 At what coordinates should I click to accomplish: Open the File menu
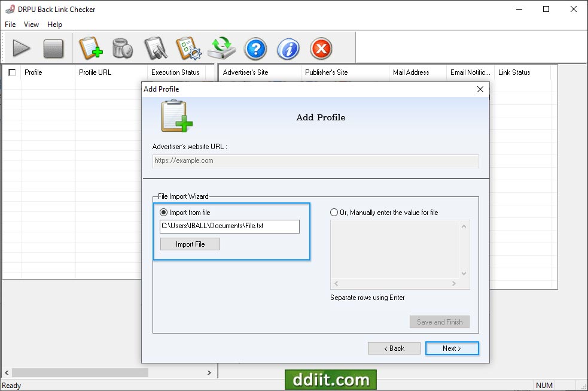click(x=10, y=25)
